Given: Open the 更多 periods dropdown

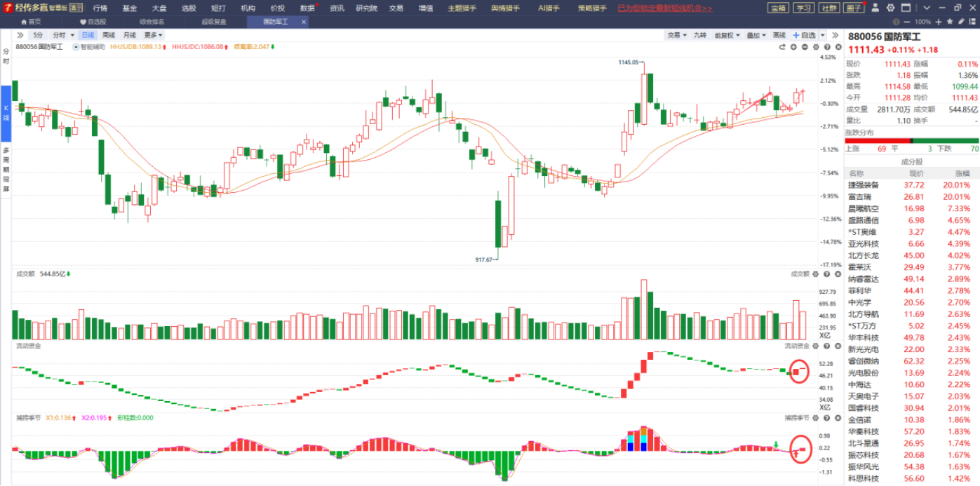Looking at the screenshot, I should [x=153, y=35].
